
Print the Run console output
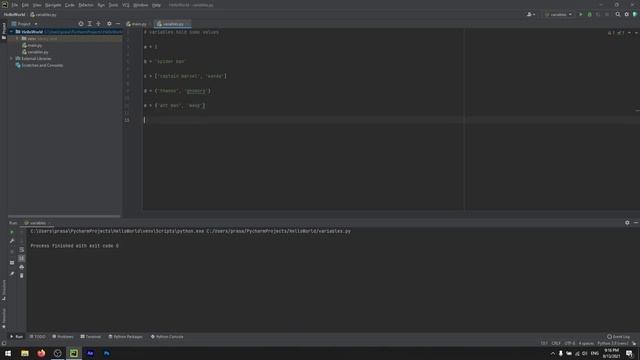pos(22,267)
